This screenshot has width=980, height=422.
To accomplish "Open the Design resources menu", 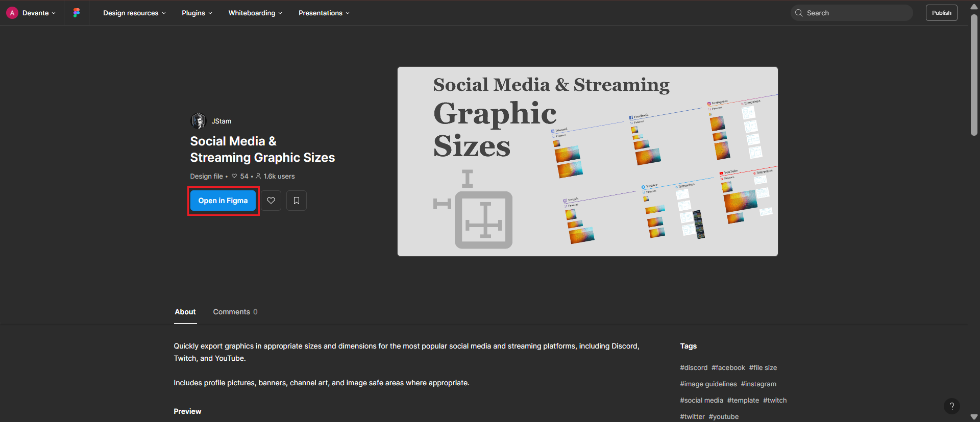I will click(x=134, y=13).
